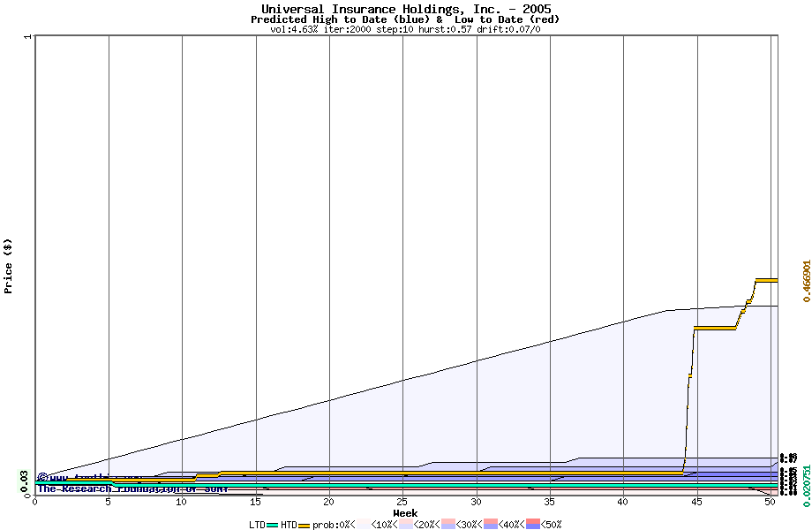
Task: Click the swatch between <20%< and <30%<
Action: click(x=448, y=524)
